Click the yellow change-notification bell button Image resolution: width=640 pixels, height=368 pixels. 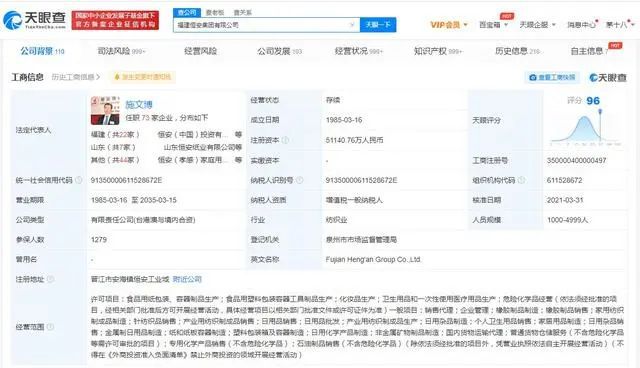(x=142, y=77)
